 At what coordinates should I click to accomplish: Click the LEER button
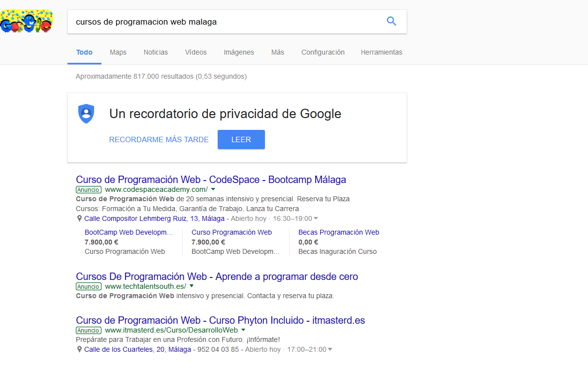pos(241,139)
